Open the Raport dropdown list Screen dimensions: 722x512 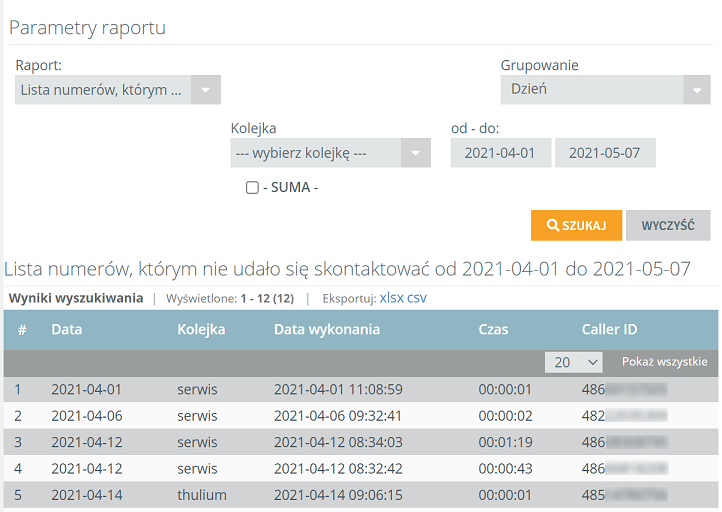(118, 90)
